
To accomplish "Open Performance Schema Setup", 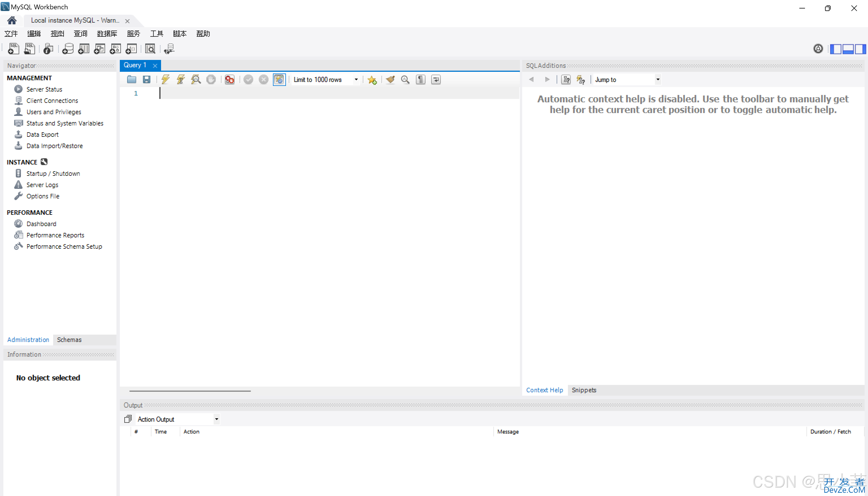I will coord(64,246).
